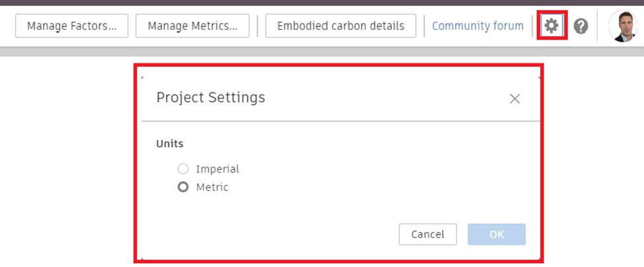Show Embodied carbon details
This screenshot has width=644, height=267.
pos(341,26)
